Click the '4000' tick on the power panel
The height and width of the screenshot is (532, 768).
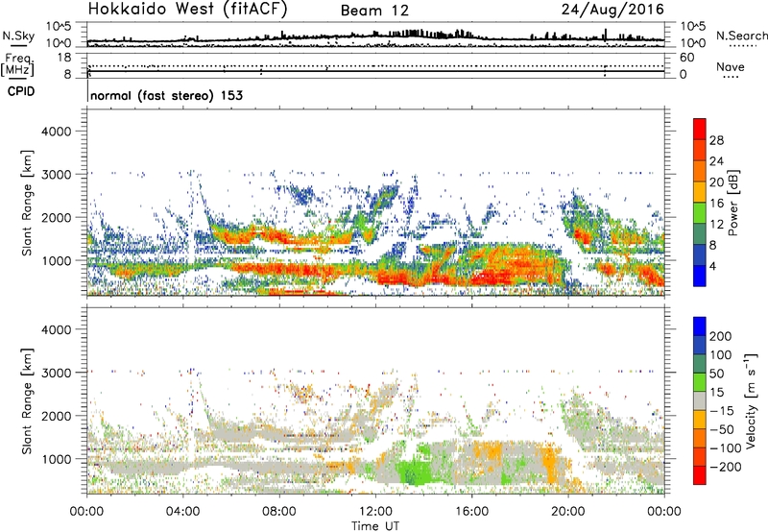[56, 132]
